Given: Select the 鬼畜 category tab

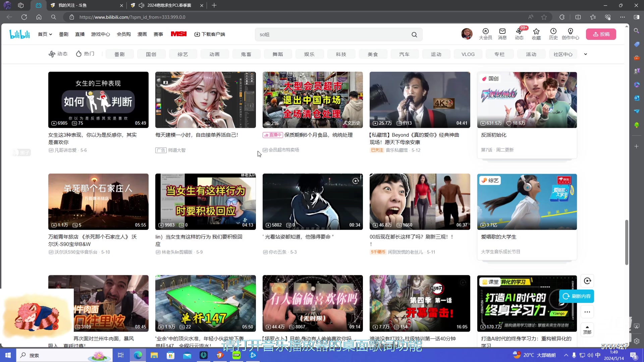Looking at the screenshot, I should pos(246,54).
